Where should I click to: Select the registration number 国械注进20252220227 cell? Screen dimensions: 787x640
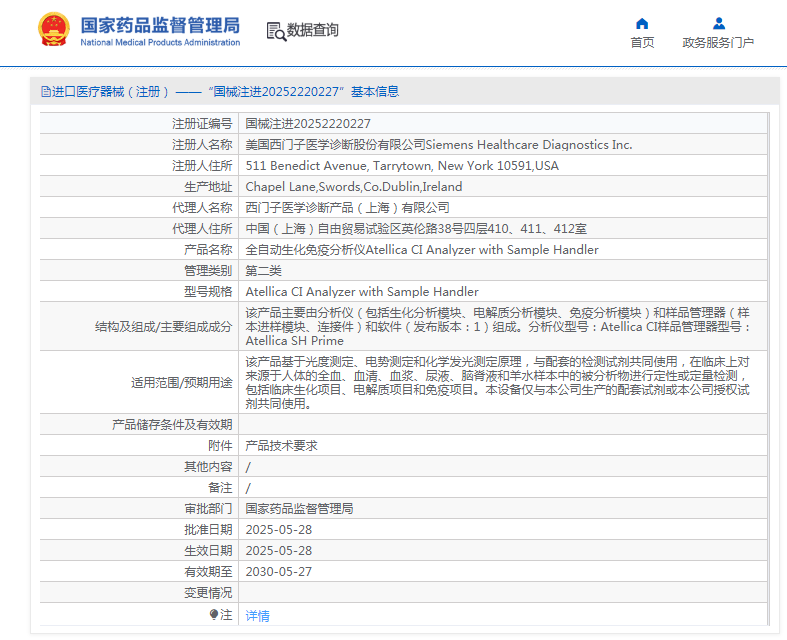308,124
